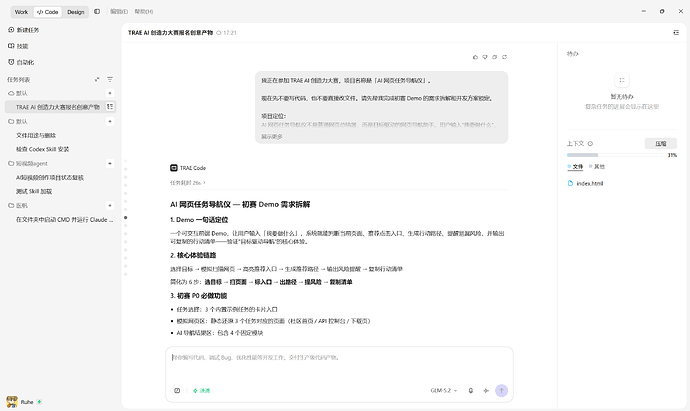Add task to the 医帆 group
This screenshot has height=411, width=690.
click(x=110, y=206)
